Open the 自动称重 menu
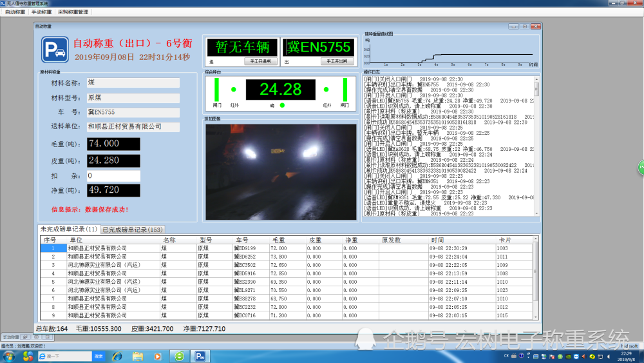Screen dimensions: 644x363 click(15, 12)
